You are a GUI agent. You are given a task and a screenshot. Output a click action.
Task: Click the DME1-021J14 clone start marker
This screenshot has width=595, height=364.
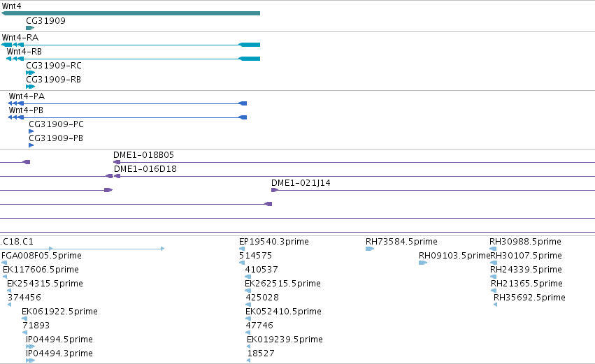point(275,190)
